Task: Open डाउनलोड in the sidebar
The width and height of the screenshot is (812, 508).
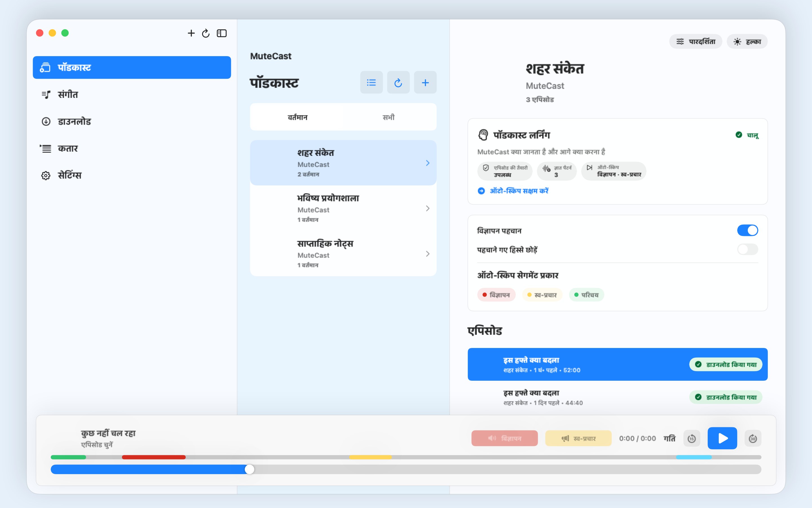Action: tap(132, 121)
